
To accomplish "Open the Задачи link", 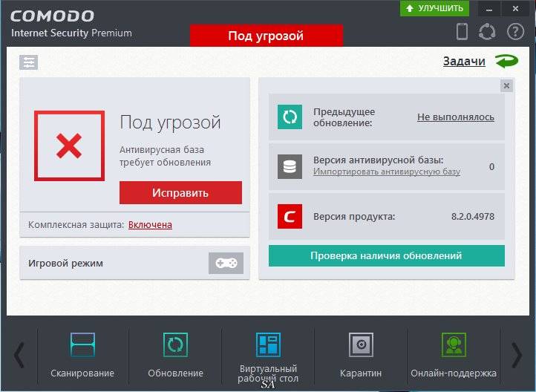I will tap(464, 61).
